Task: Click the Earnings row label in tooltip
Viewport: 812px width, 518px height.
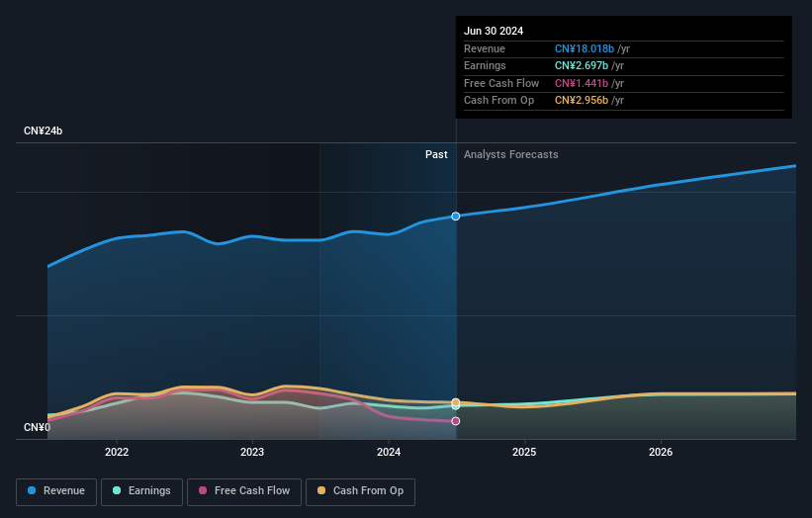Action: 485,65
